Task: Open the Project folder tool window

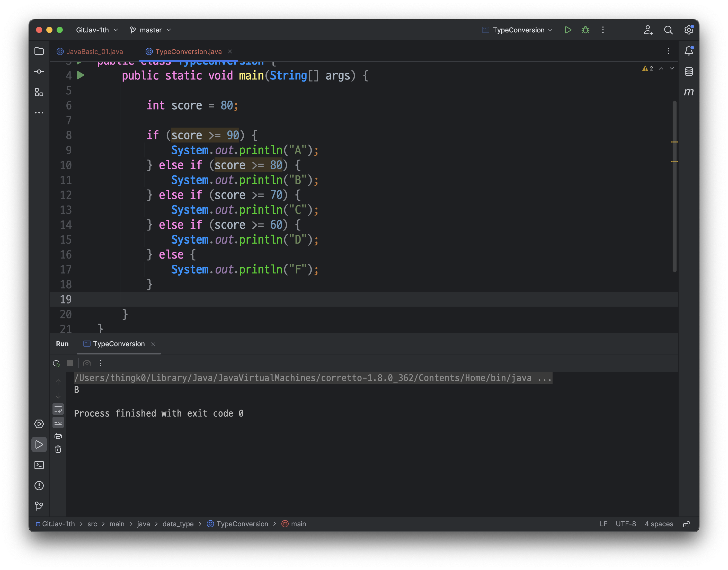Action: [39, 51]
